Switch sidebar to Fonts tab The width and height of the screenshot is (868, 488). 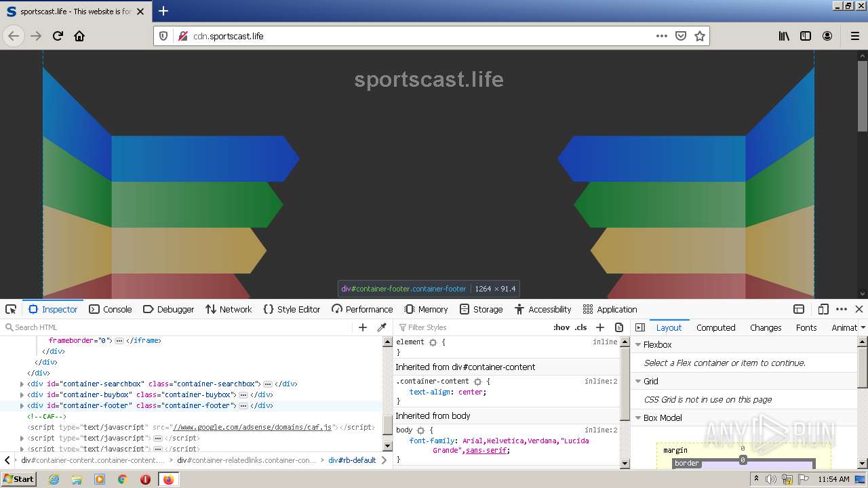pyautogui.click(x=806, y=327)
